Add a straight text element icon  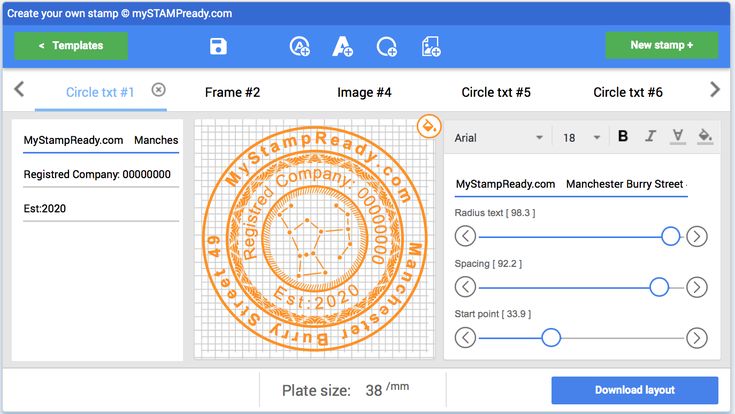pyautogui.click(x=342, y=46)
